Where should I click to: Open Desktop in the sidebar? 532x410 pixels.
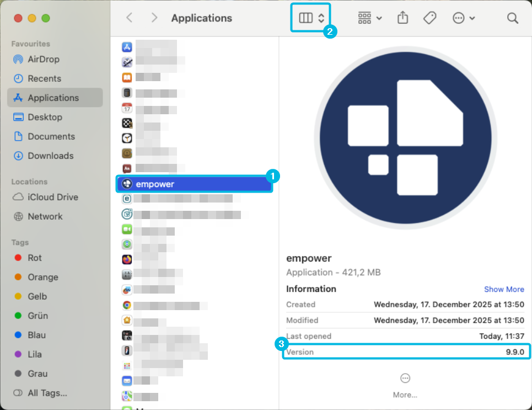click(55, 117)
